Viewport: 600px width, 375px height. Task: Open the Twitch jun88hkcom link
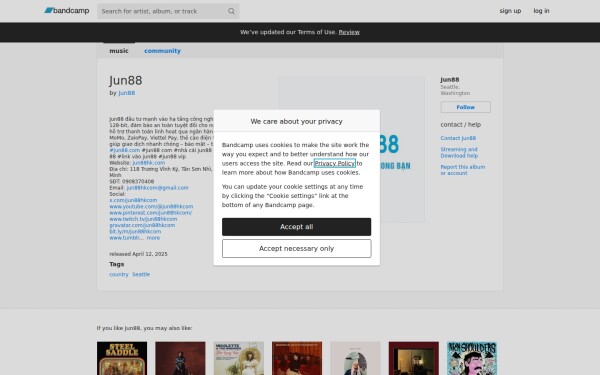143,219
